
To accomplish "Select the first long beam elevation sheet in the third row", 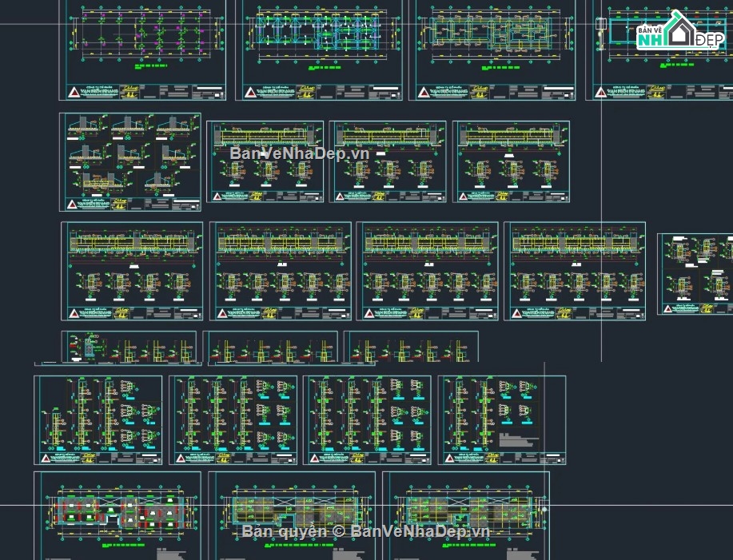I will click(133, 271).
